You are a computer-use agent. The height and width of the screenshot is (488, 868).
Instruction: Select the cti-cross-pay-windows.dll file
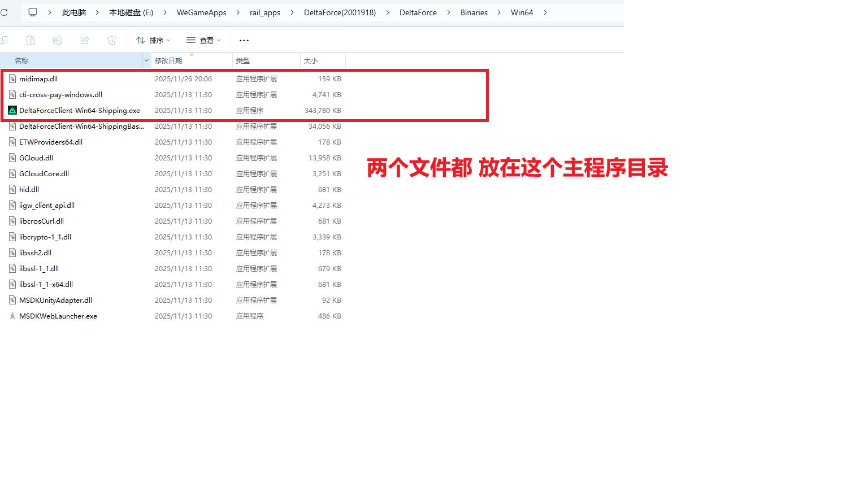[x=60, y=94]
